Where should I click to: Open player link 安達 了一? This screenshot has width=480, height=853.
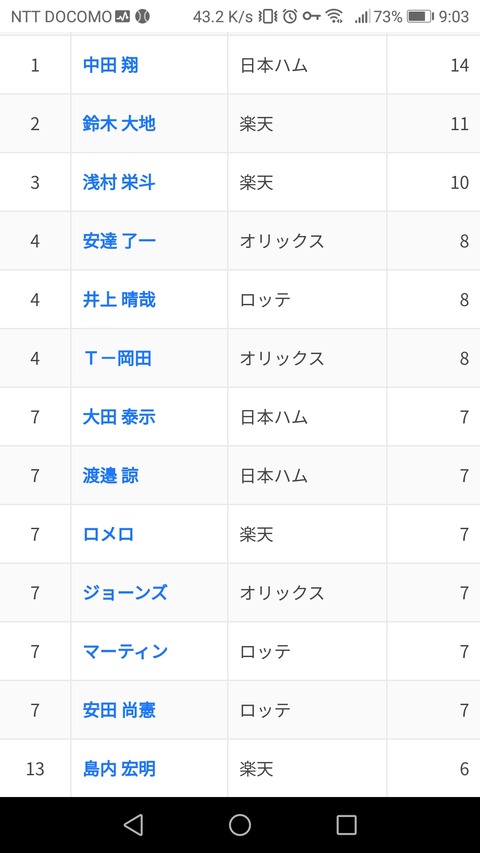tap(119, 241)
